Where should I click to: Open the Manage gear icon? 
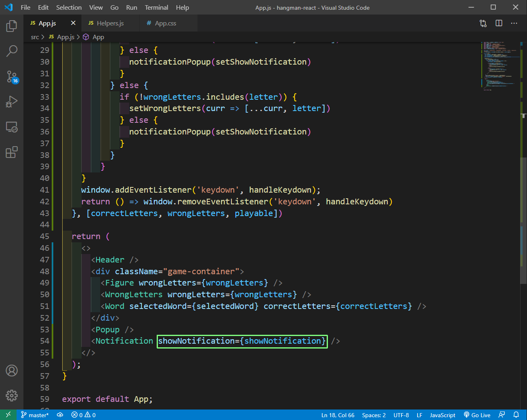pyautogui.click(x=12, y=395)
